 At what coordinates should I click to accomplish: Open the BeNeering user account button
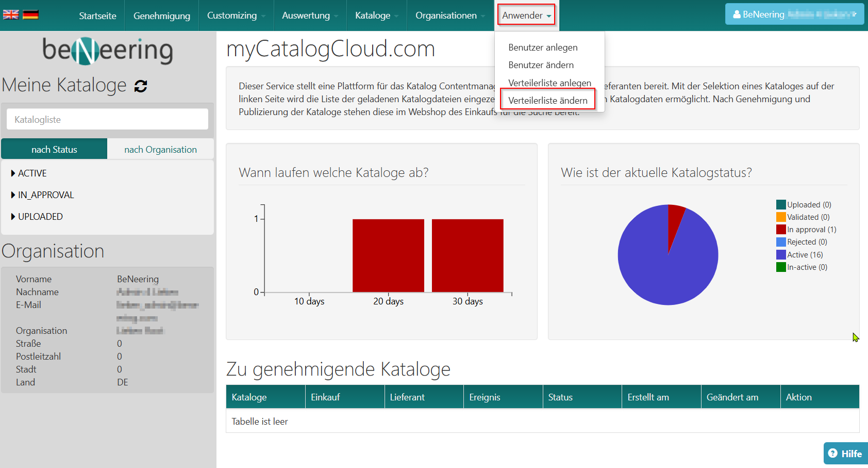[x=794, y=14]
